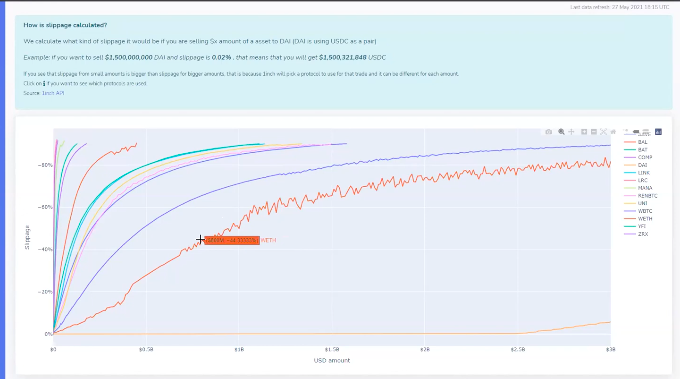
Task: Click the -80% y-axis tick label
Action: pos(45,165)
